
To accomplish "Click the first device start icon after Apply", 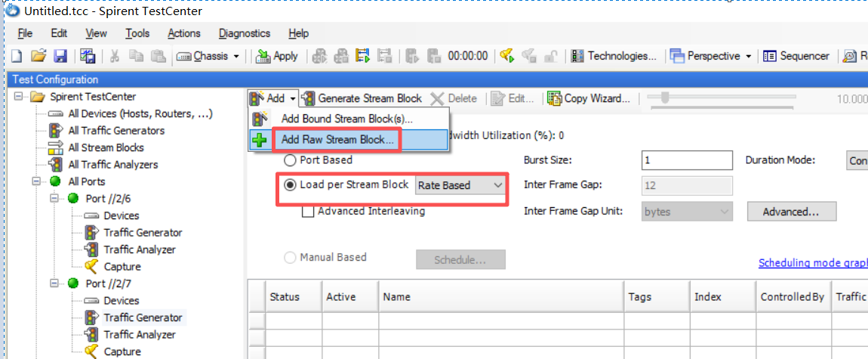I will click(x=319, y=56).
